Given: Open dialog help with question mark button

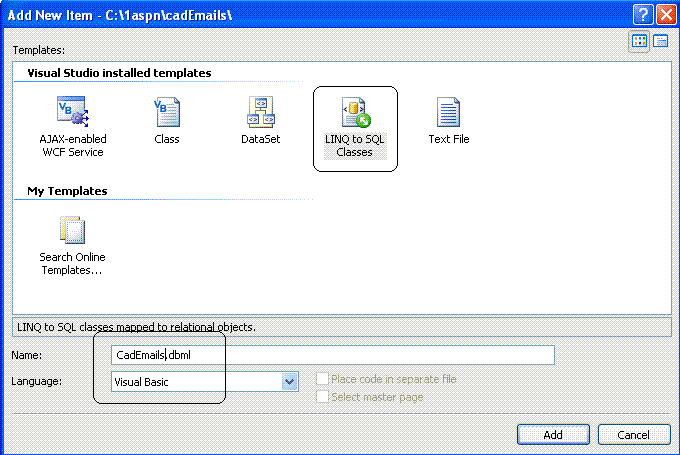Looking at the screenshot, I should 643,15.
